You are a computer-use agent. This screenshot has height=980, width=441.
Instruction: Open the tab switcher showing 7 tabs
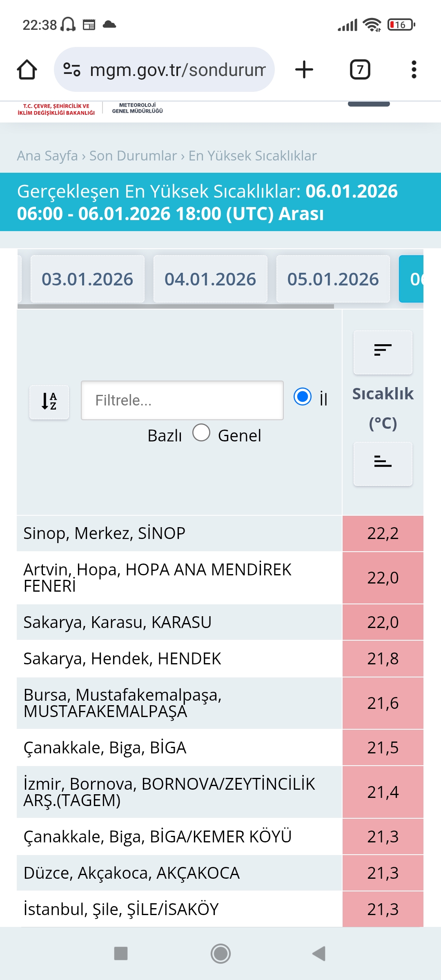point(360,69)
